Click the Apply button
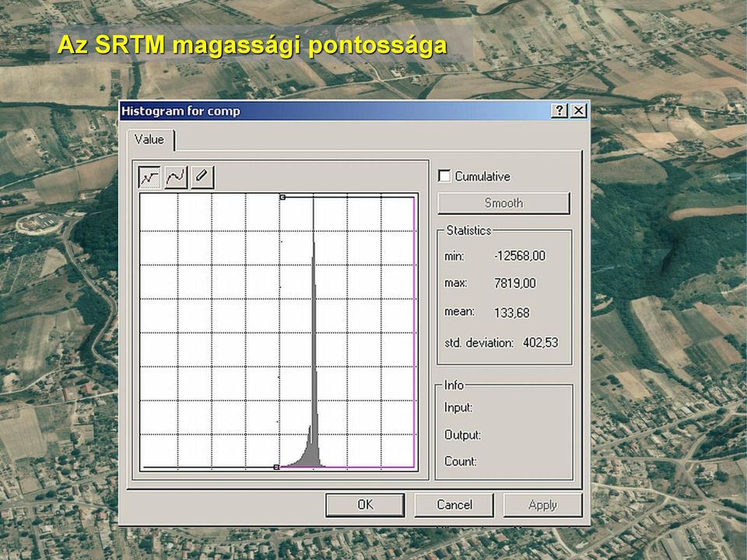 pos(542,505)
